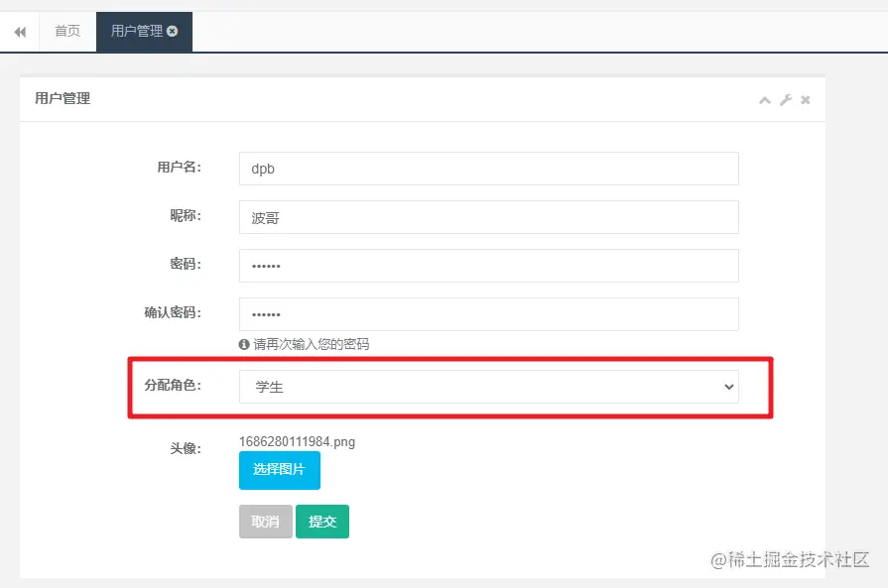
Task: Open the 分配角色 dropdown showing 学生
Action: [x=489, y=387]
